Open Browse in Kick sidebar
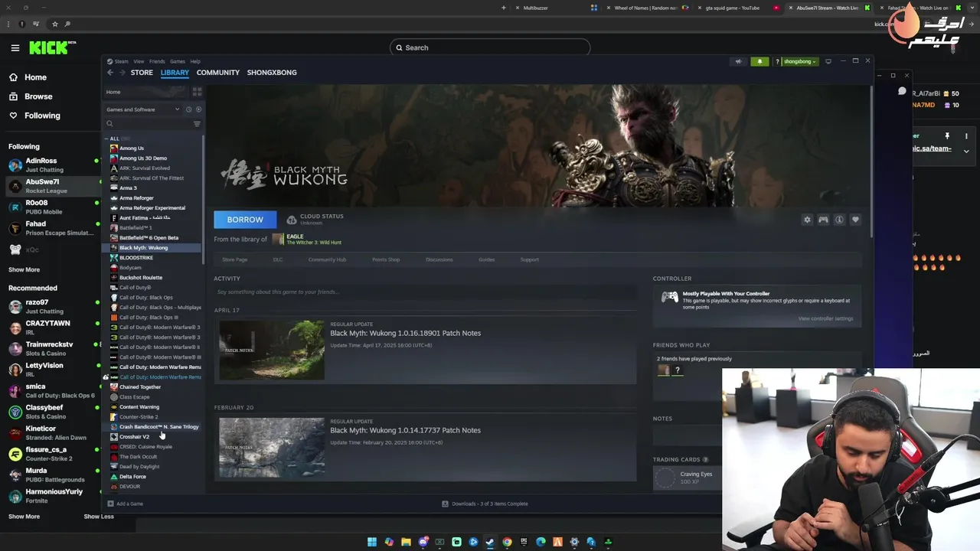980x551 pixels. [31, 96]
